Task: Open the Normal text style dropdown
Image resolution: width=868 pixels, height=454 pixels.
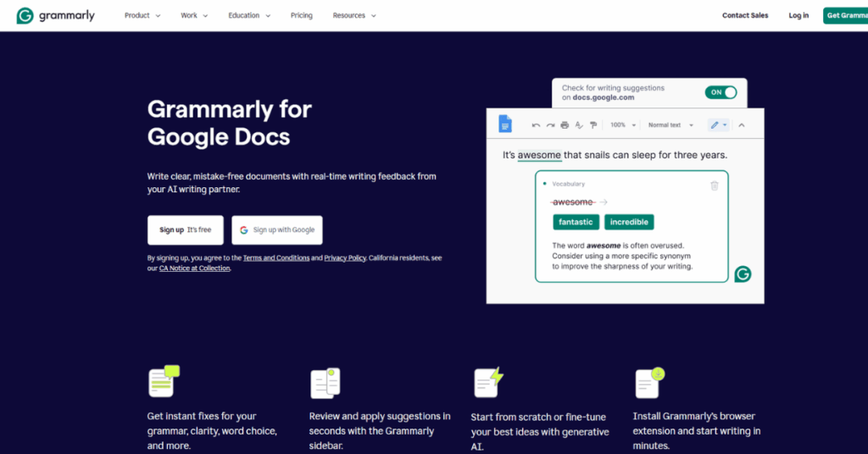Action: pyautogui.click(x=670, y=125)
